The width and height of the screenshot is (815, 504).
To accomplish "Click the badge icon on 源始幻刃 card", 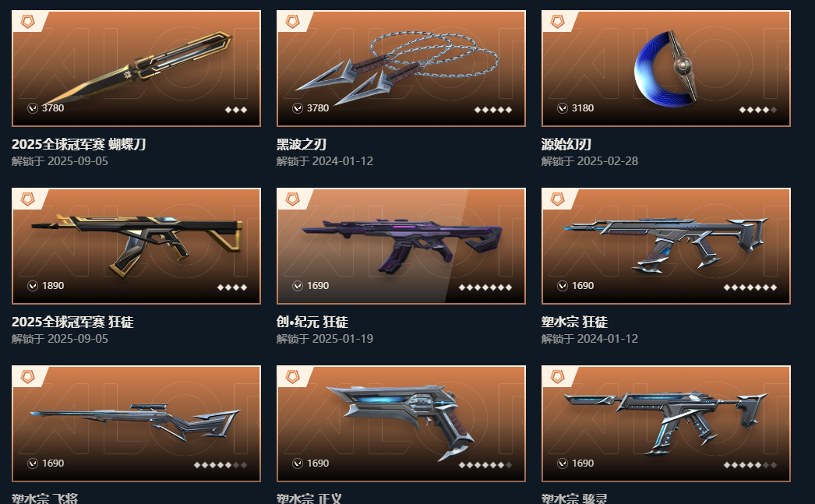I will click(557, 21).
